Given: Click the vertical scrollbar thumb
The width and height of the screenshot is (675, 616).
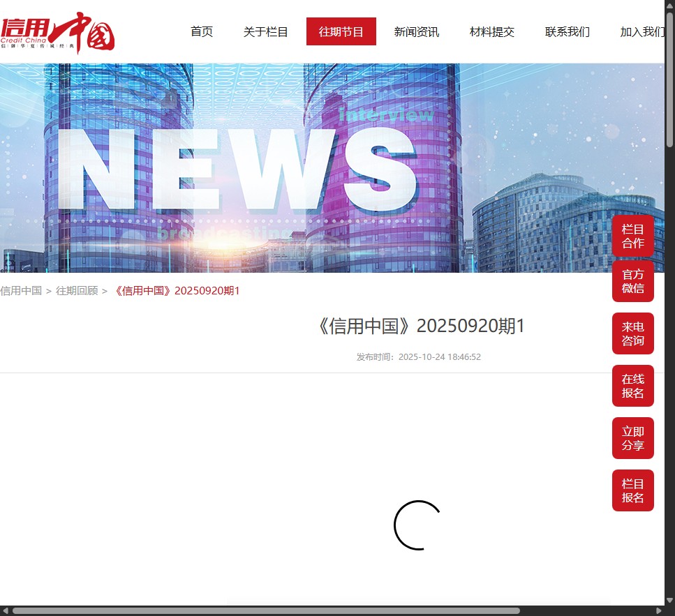Looking at the screenshot, I should click(x=670, y=80).
